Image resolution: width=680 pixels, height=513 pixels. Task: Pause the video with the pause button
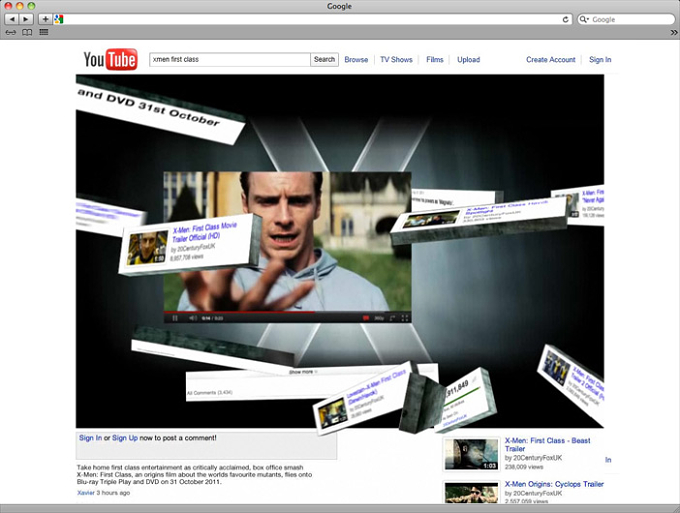coord(175,318)
